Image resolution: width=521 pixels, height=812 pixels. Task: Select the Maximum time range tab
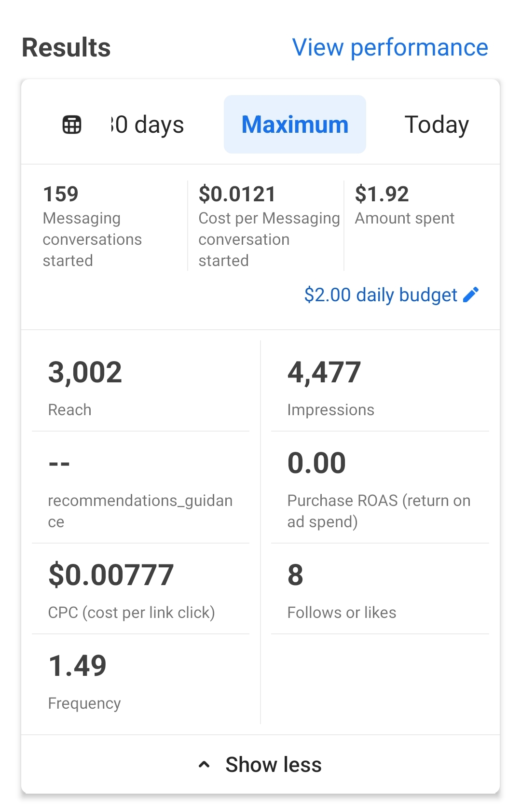[x=295, y=125]
